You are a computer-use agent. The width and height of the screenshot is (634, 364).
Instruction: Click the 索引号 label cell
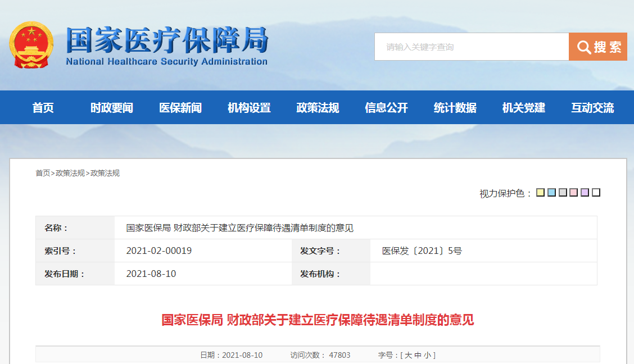(75, 251)
